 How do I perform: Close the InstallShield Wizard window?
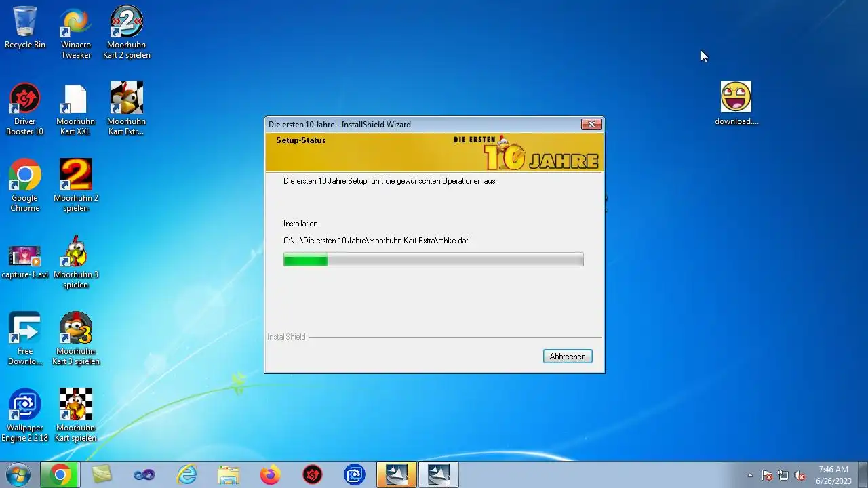(591, 125)
